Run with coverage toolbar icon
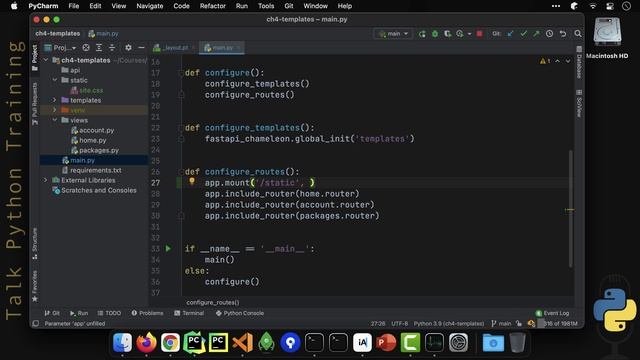 tap(447, 34)
